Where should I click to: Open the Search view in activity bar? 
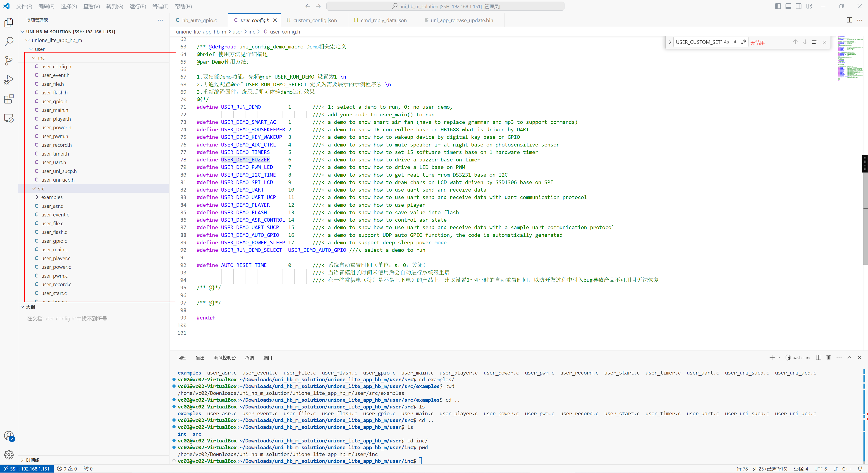tap(9, 41)
